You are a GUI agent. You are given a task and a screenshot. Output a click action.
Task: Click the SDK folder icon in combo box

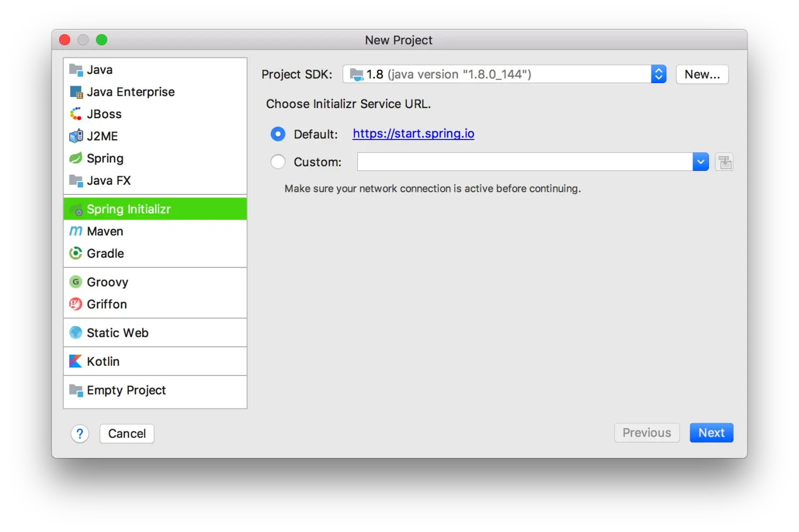(x=356, y=75)
